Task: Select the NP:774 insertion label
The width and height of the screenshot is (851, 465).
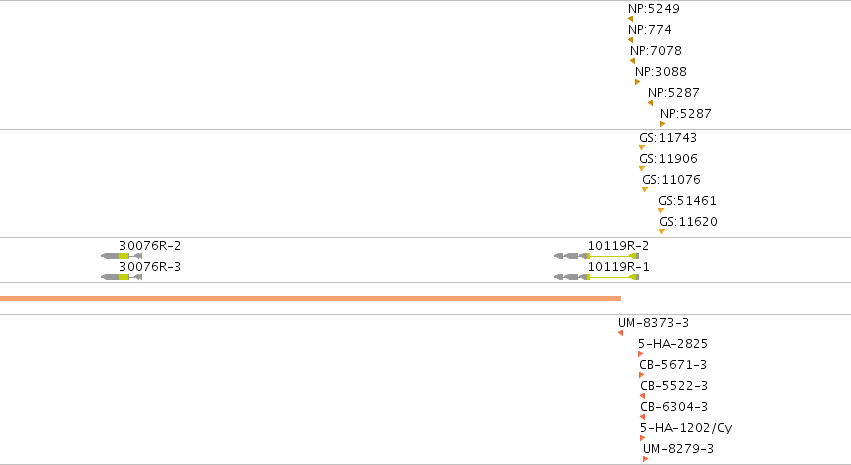Action: [650, 30]
